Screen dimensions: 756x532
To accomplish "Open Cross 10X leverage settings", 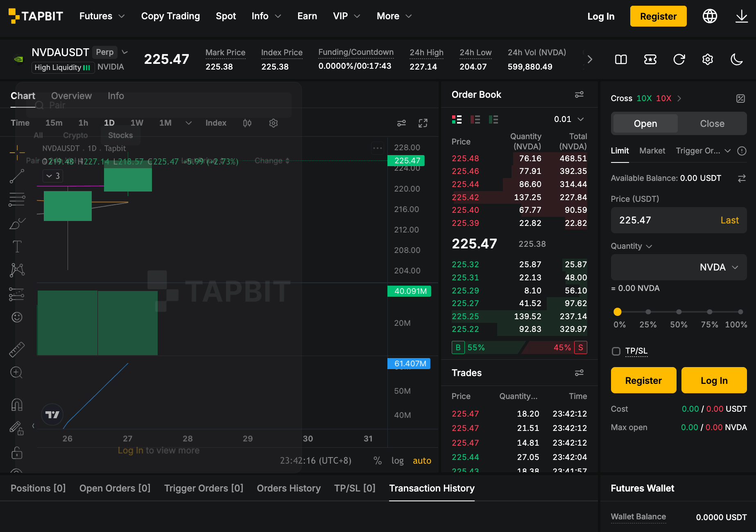I will coord(646,98).
